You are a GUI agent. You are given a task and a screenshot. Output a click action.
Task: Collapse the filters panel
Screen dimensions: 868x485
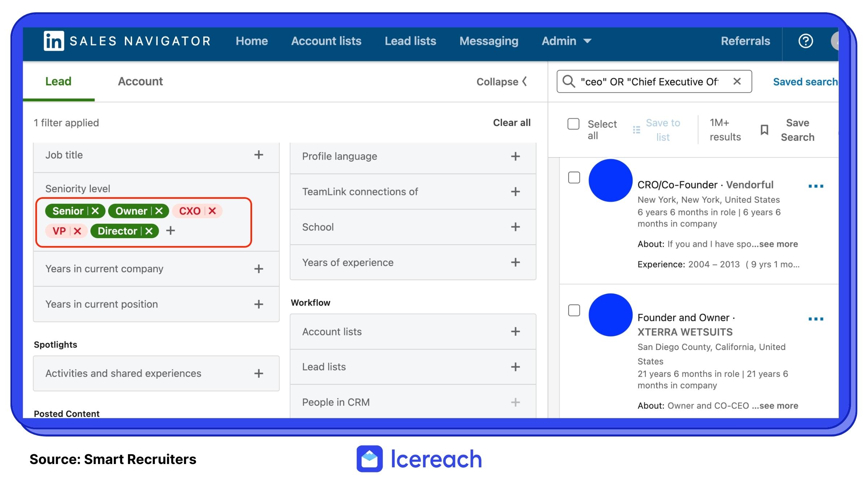pos(502,82)
